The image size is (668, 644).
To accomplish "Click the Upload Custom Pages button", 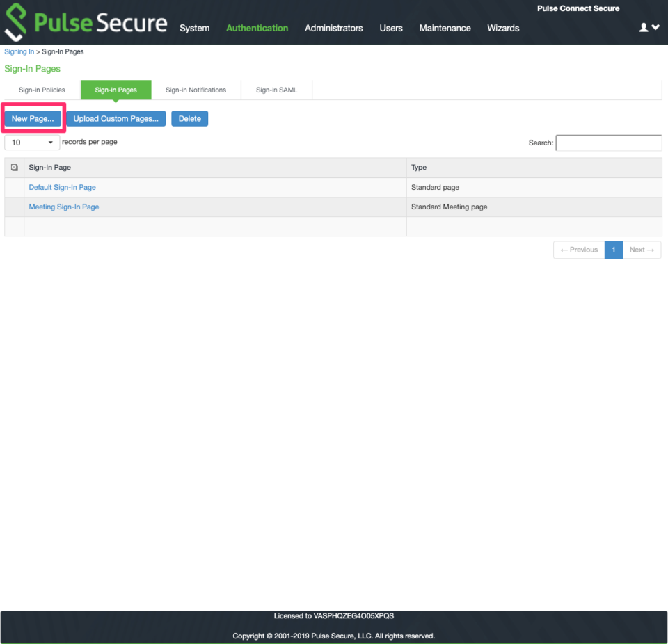I will [116, 118].
